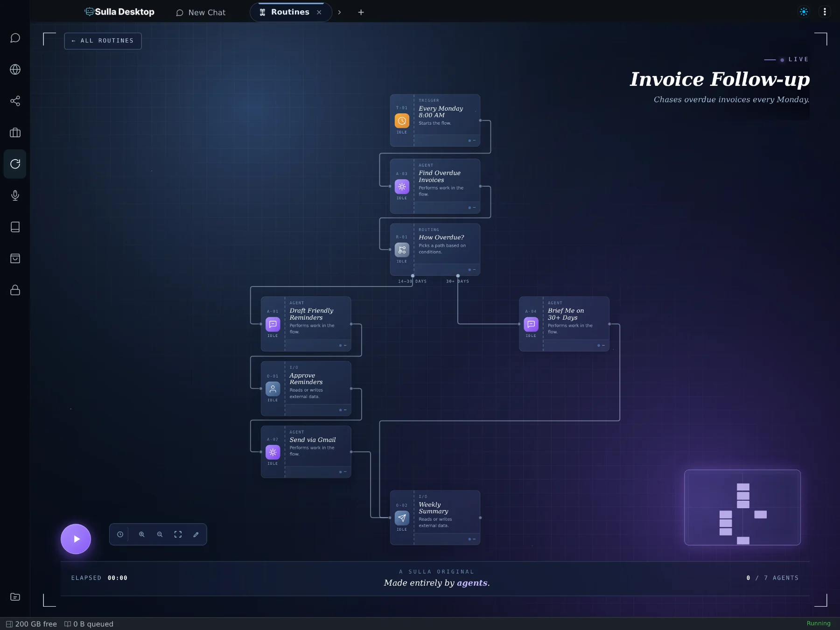The image size is (840, 630).
Task: Open the chat icon in left sidebar
Action: pyautogui.click(x=15, y=38)
